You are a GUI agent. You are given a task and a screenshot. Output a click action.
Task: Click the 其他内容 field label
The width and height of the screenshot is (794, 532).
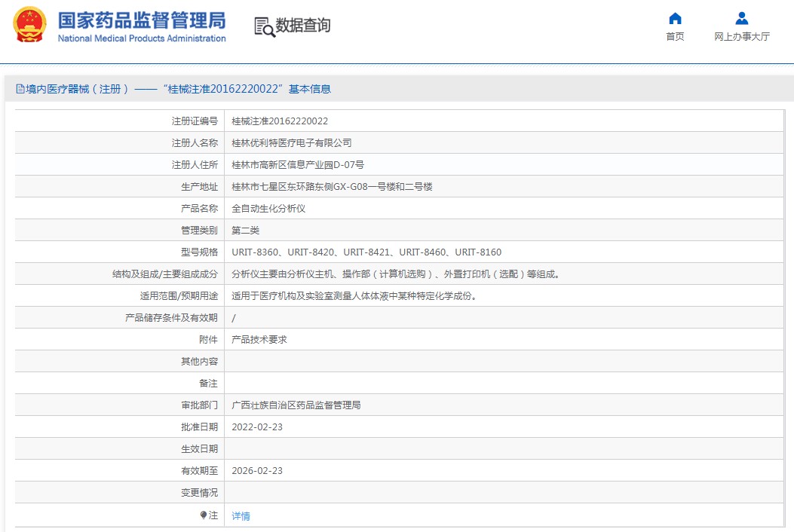pos(200,362)
